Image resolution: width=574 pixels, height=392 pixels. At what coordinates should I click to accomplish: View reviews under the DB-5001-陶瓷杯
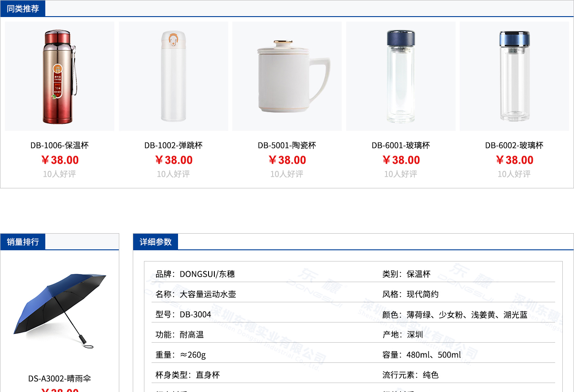pyautogui.click(x=287, y=174)
